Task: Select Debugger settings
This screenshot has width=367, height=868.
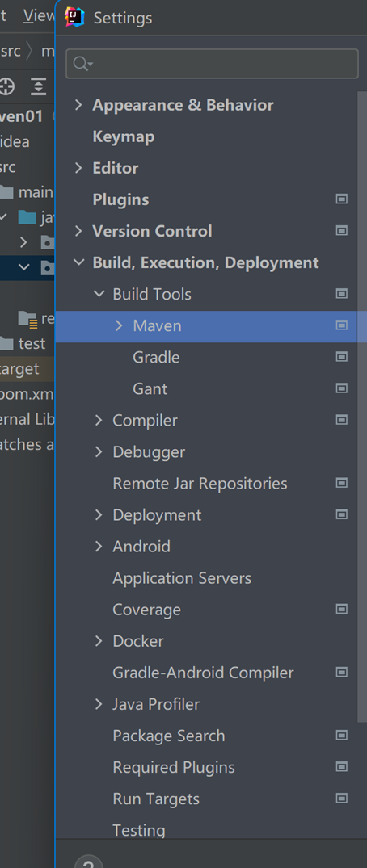Action: coord(149,451)
